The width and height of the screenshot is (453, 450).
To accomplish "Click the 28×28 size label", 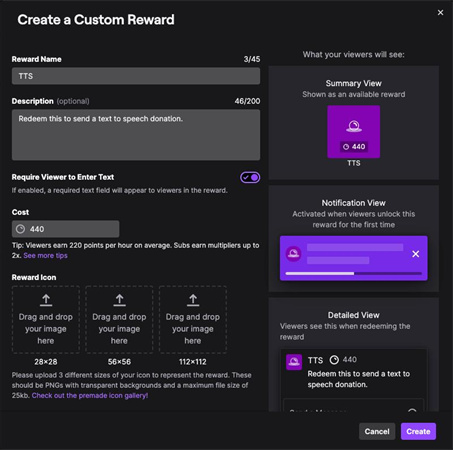I will (46, 362).
